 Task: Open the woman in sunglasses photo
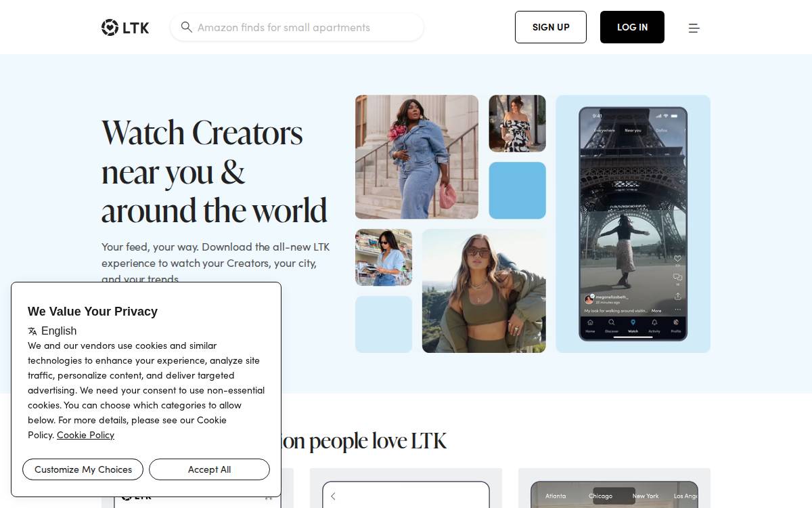(x=484, y=291)
